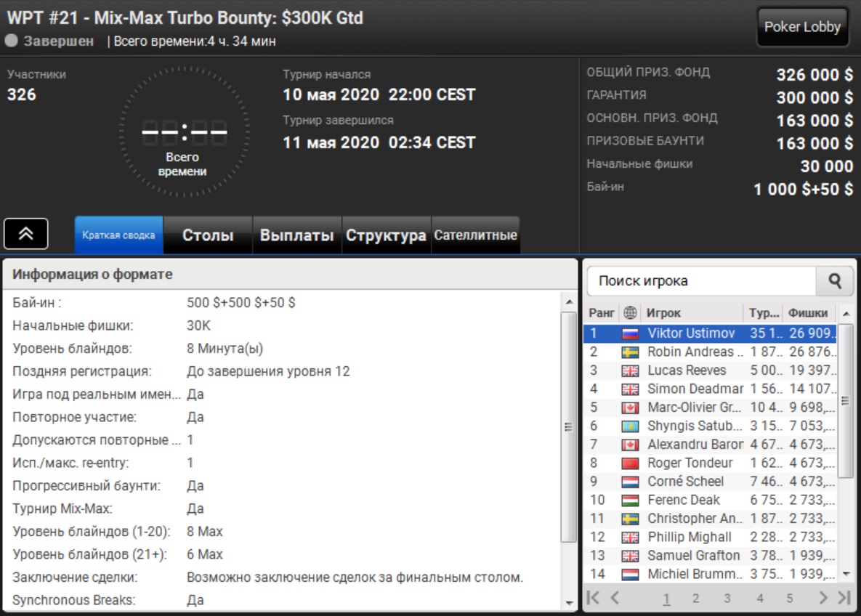Image resolution: width=861 pixels, height=616 pixels.
Task: Go to previous page of players
Action: tap(615, 598)
